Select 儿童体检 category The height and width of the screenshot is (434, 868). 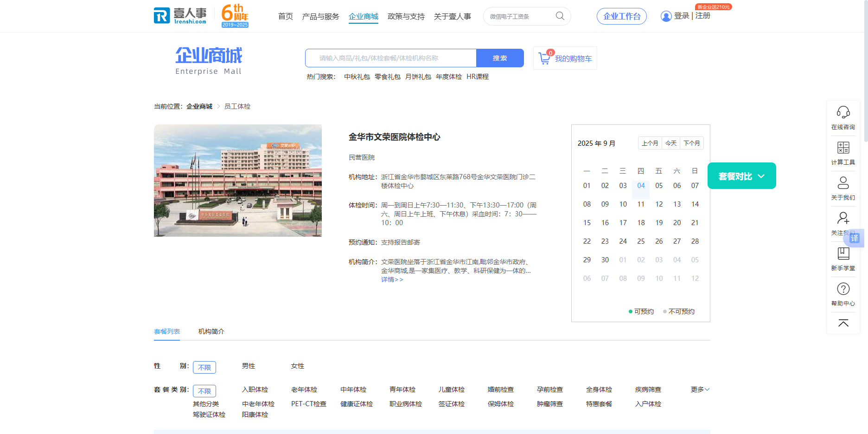pyautogui.click(x=452, y=389)
